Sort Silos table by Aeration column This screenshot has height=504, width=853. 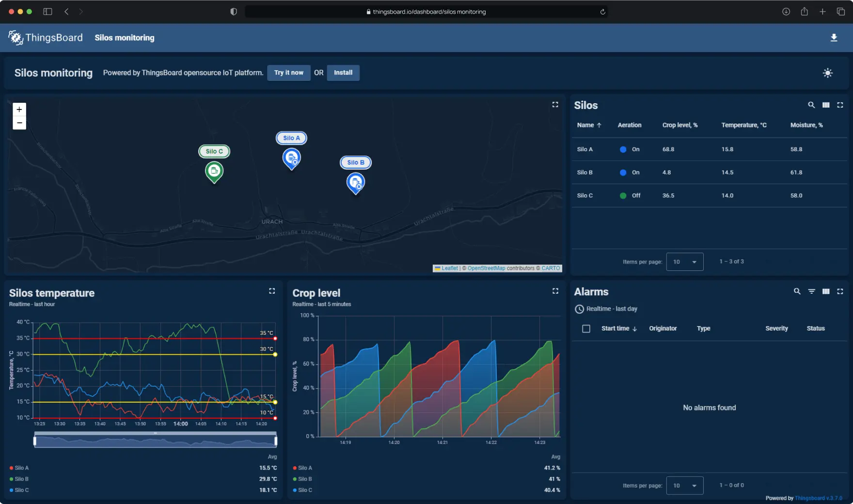tap(630, 125)
